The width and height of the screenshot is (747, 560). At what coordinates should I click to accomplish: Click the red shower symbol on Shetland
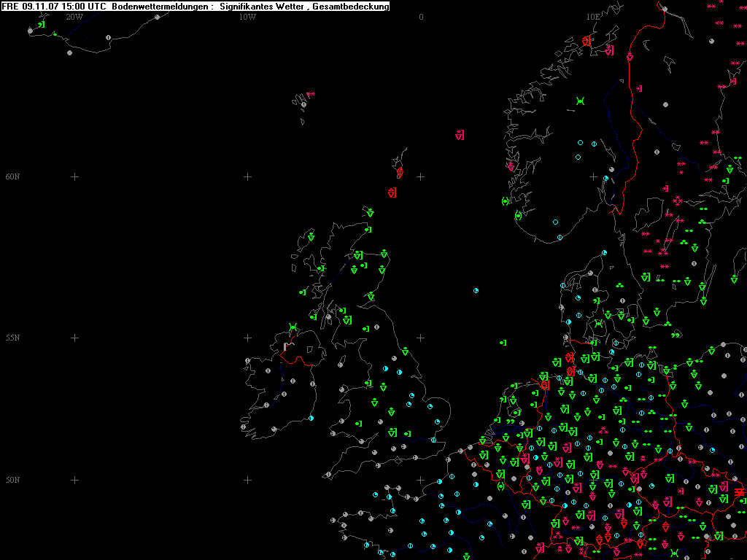[400, 173]
